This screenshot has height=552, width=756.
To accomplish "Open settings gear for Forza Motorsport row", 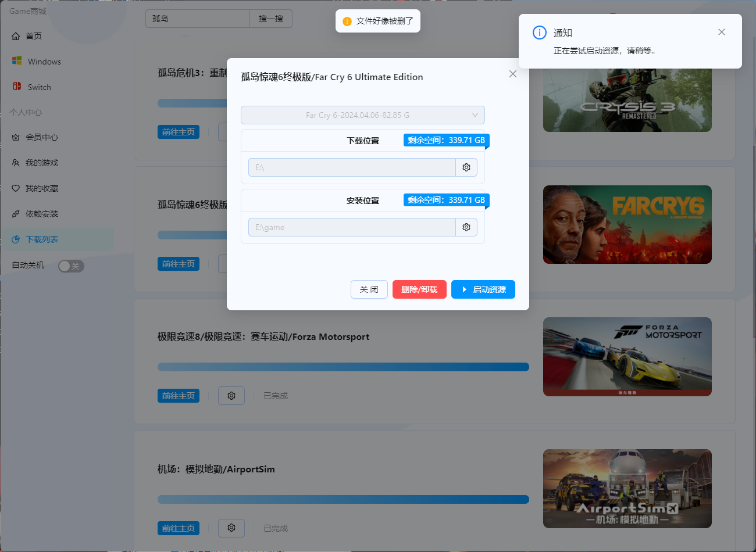I will pos(231,396).
